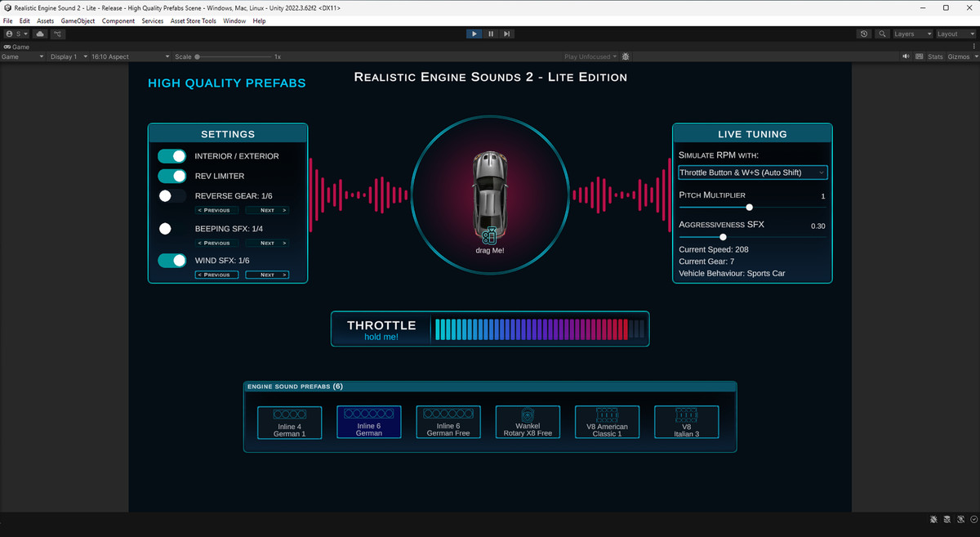Screen dimensions: 980x537
Task: Toggle the Interior / Exterior switch
Action: click(x=172, y=156)
